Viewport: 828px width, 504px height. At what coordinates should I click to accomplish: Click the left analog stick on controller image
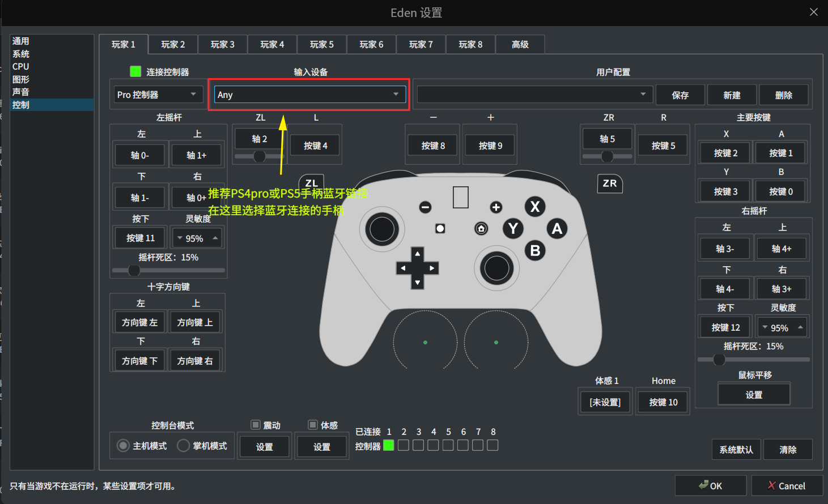click(382, 229)
